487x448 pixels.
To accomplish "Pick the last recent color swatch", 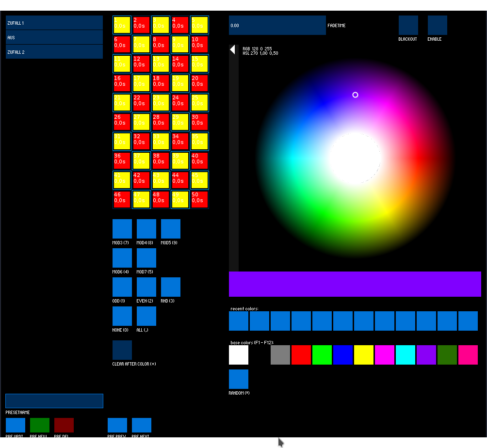I will tap(468, 321).
